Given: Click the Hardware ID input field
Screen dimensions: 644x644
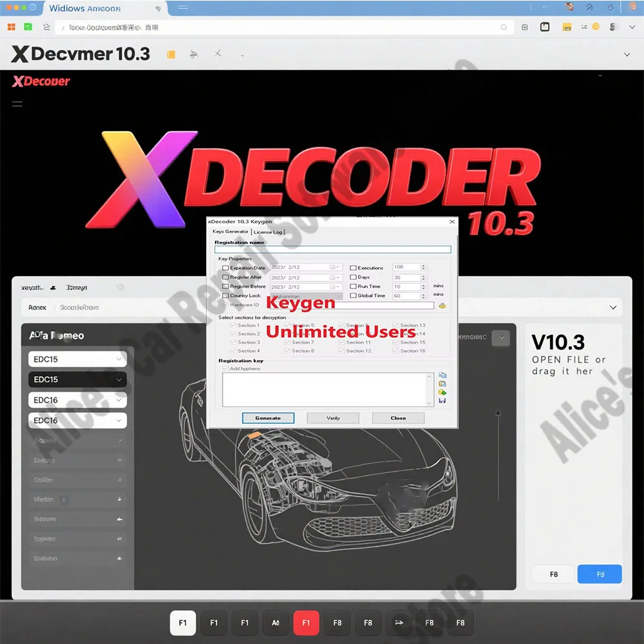Looking at the screenshot, I should coord(352,305).
